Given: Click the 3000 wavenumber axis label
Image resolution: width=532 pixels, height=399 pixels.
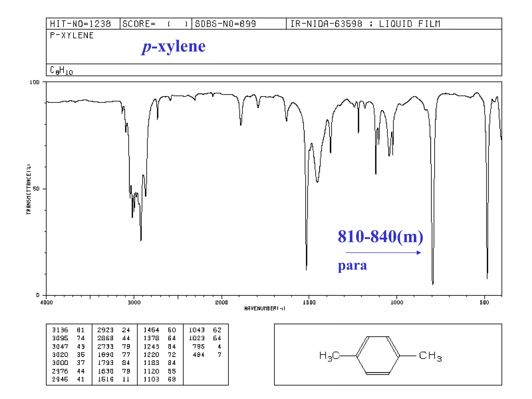Looking at the screenshot, I should tap(134, 302).
